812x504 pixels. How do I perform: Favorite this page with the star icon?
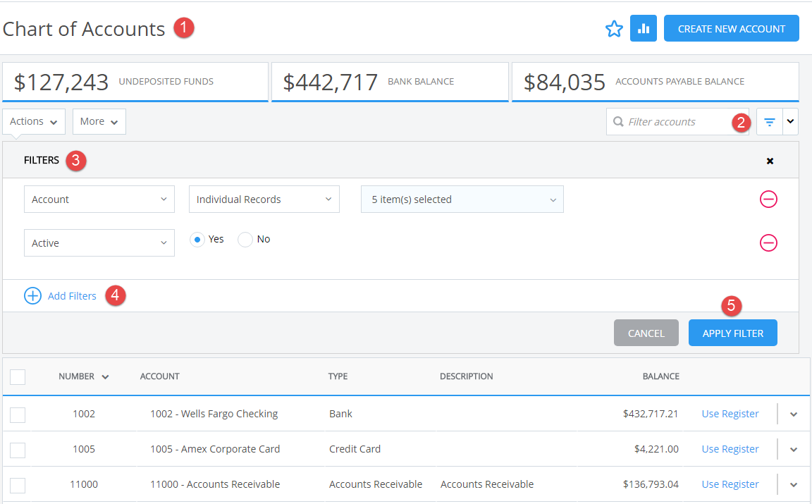point(614,28)
